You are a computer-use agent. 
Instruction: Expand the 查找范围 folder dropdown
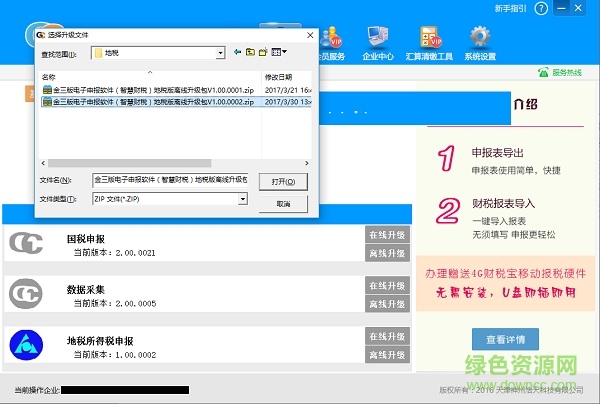coord(220,53)
